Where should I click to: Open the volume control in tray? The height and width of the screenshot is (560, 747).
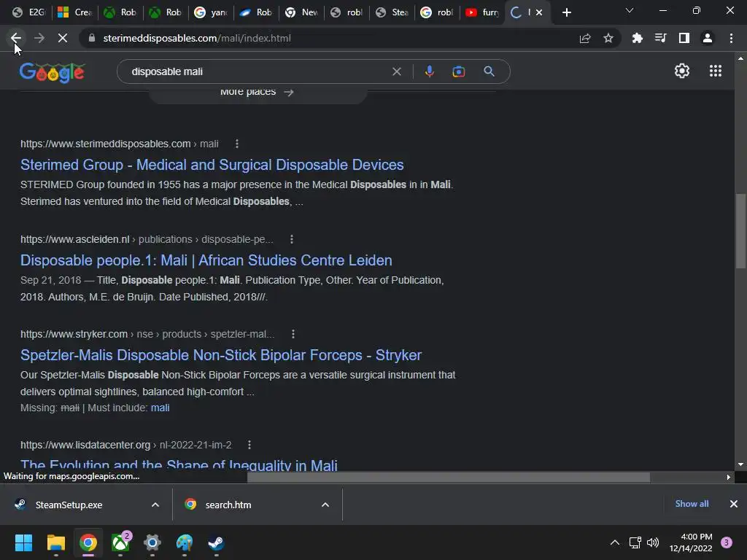pos(653,542)
